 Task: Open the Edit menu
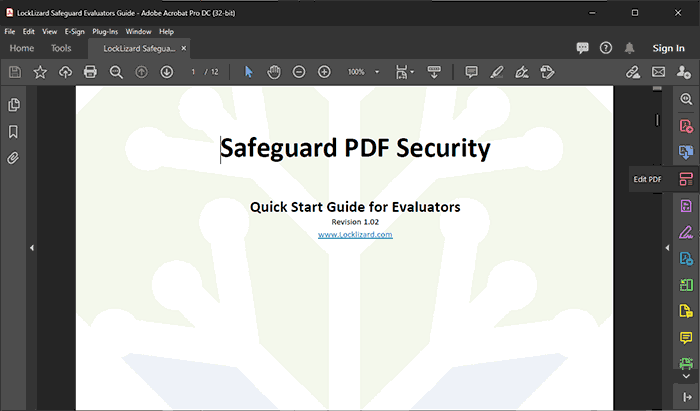click(29, 32)
